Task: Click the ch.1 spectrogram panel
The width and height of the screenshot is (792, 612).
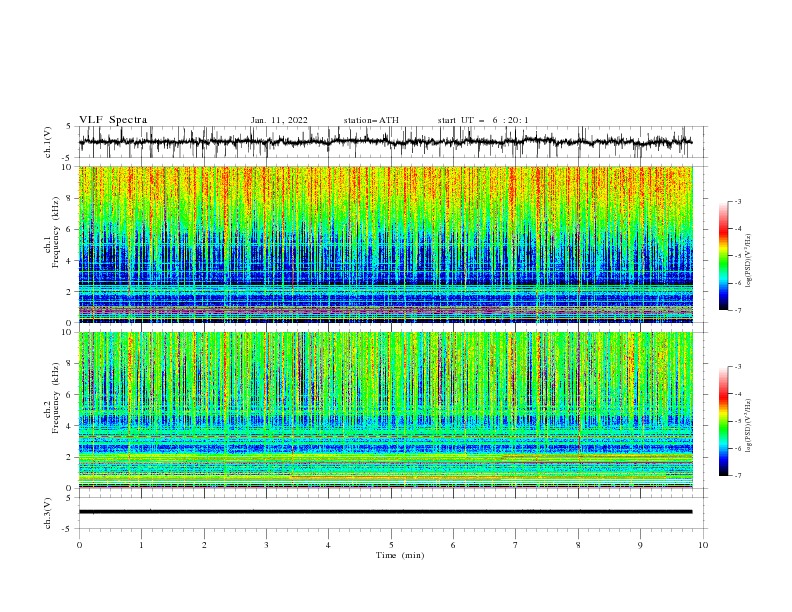Action: click(x=385, y=244)
